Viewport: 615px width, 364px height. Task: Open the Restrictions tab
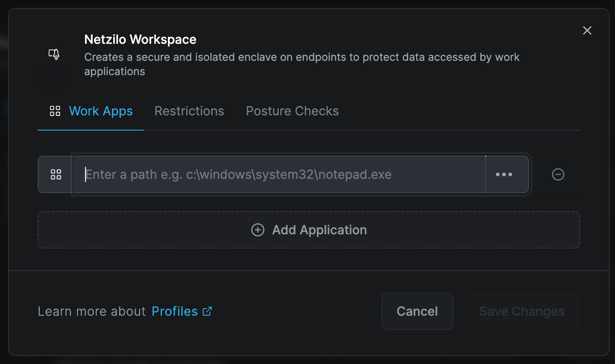point(189,111)
